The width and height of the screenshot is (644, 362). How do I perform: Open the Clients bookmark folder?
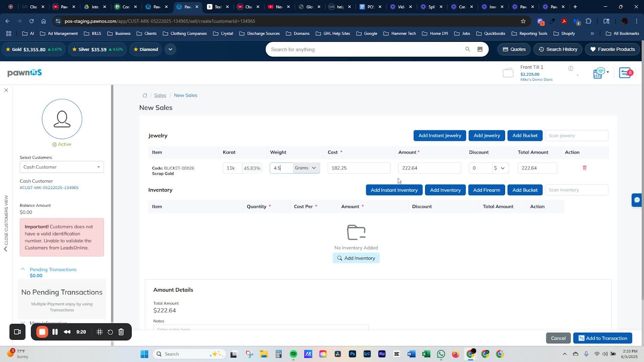pyautogui.click(x=147, y=33)
